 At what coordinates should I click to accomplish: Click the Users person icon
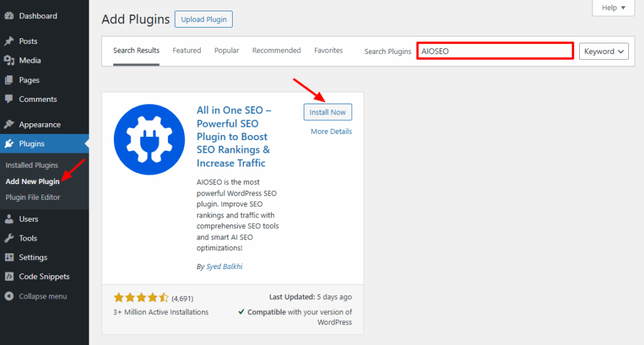point(9,219)
